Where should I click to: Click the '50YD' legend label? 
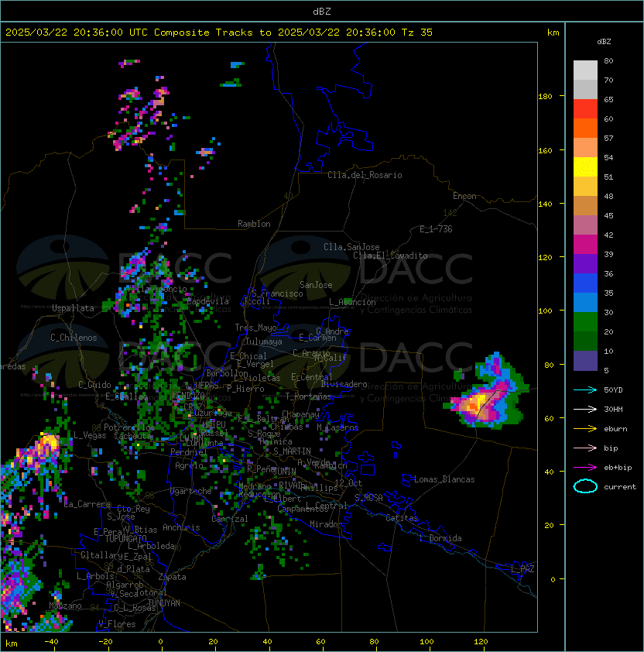(613, 390)
